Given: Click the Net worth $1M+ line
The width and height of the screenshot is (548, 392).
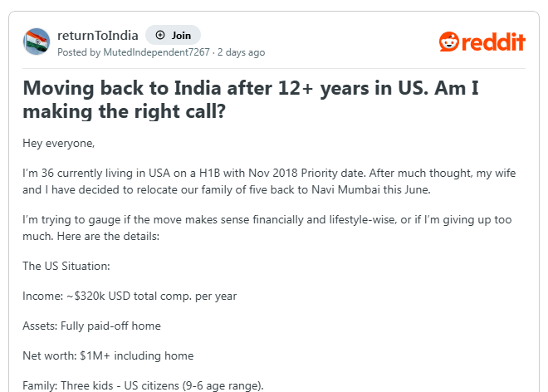Looking at the screenshot, I should click(x=108, y=355).
